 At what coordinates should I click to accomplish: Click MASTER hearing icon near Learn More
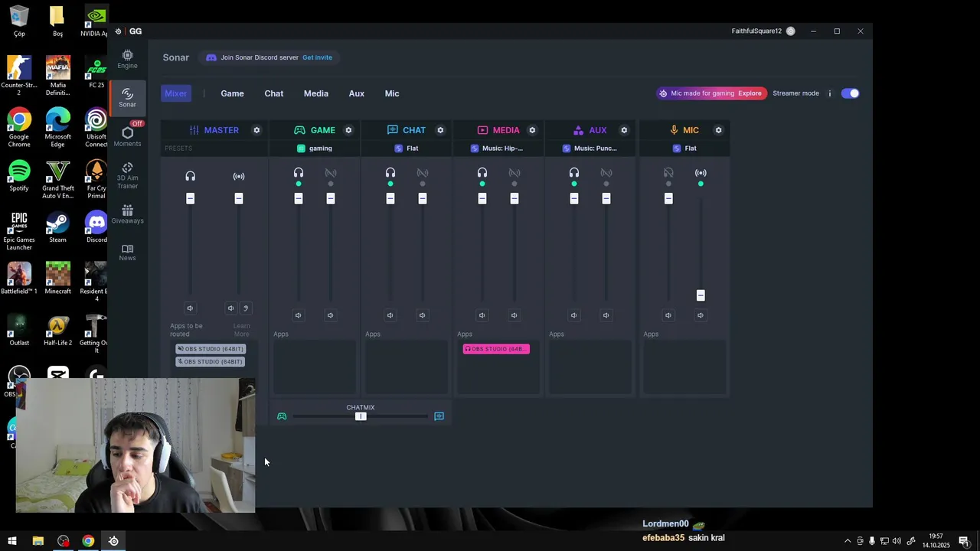point(246,308)
